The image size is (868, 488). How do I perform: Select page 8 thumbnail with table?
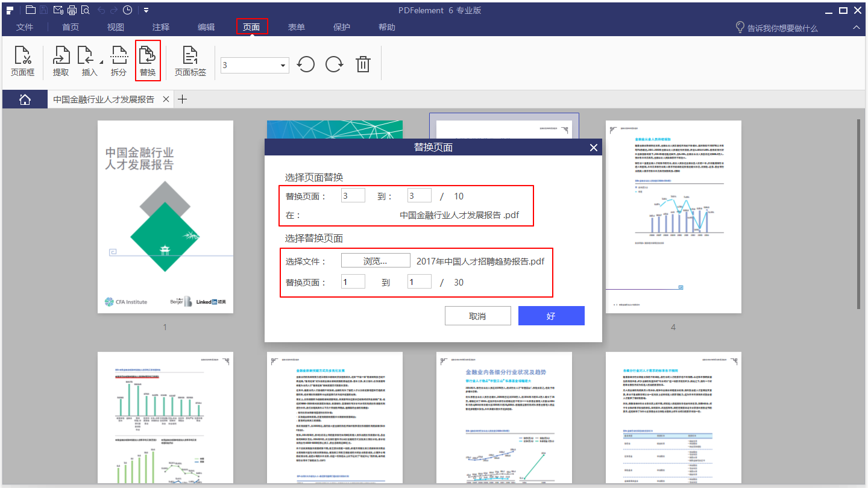[673, 418]
